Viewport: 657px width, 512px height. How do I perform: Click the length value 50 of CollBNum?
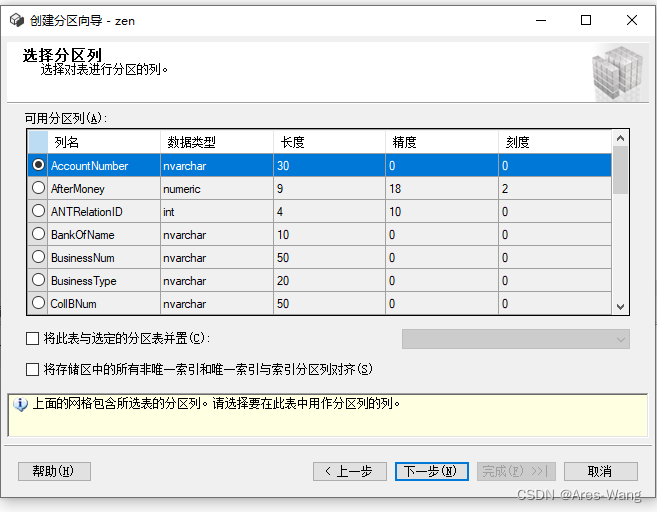[329, 303]
